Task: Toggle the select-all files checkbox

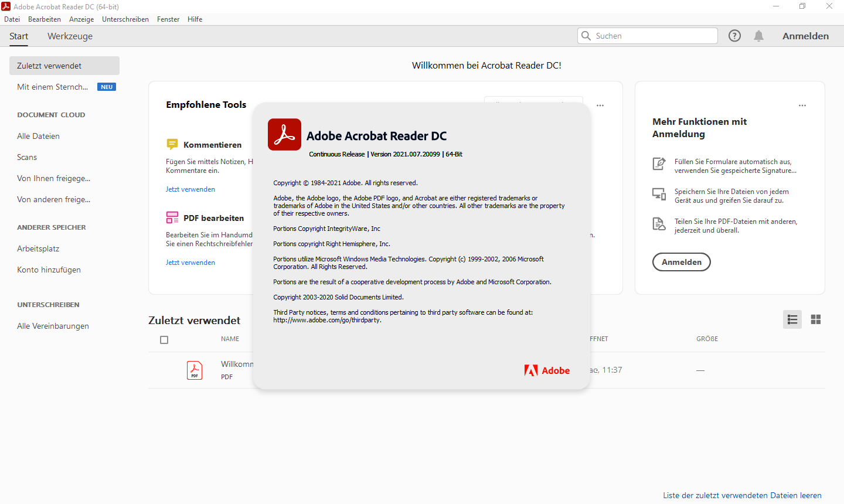Action: coord(164,340)
